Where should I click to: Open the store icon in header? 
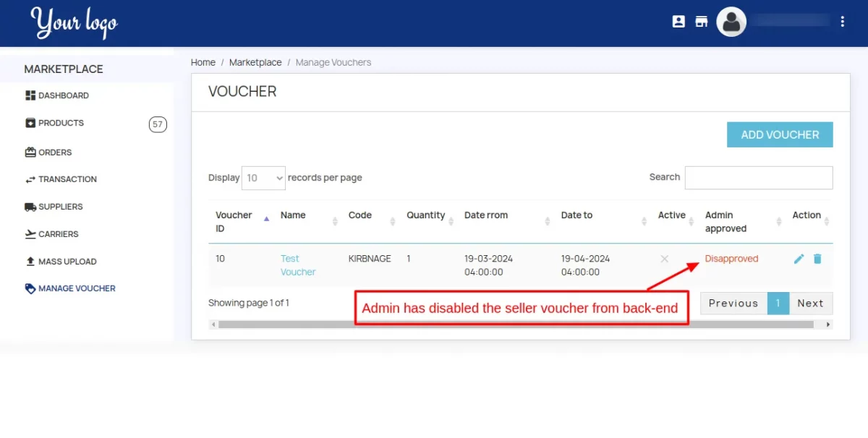pyautogui.click(x=701, y=22)
